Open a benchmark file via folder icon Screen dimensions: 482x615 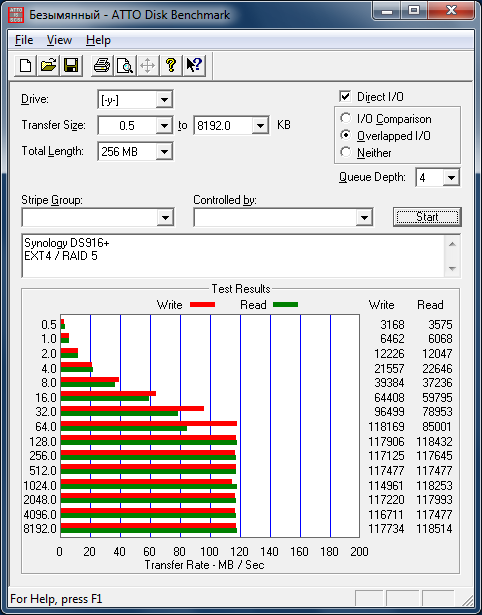(x=48, y=65)
